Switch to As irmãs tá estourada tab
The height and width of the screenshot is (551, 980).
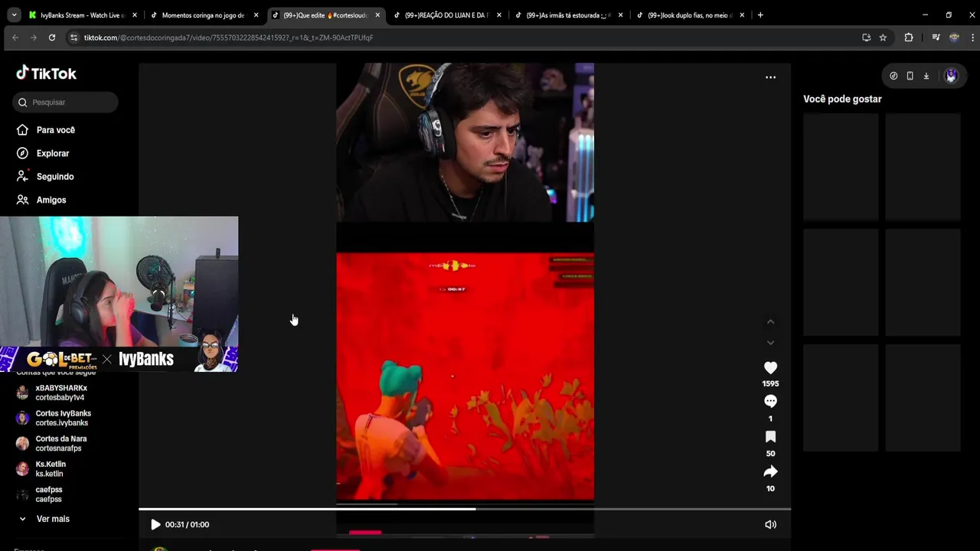567,15
